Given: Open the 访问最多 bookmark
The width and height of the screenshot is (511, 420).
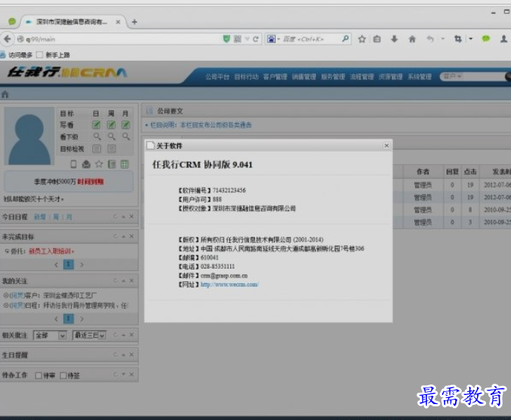Looking at the screenshot, I should coord(17,54).
